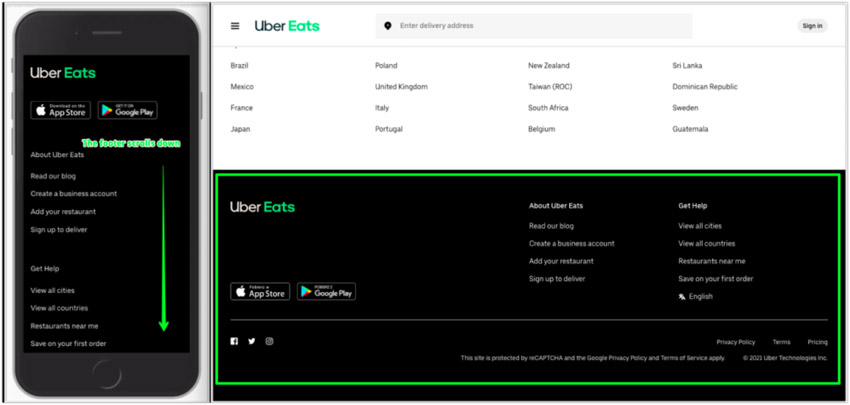The width and height of the screenshot is (850, 405).
Task: Select Sweden from the country list
Action: tap(685, 108)
